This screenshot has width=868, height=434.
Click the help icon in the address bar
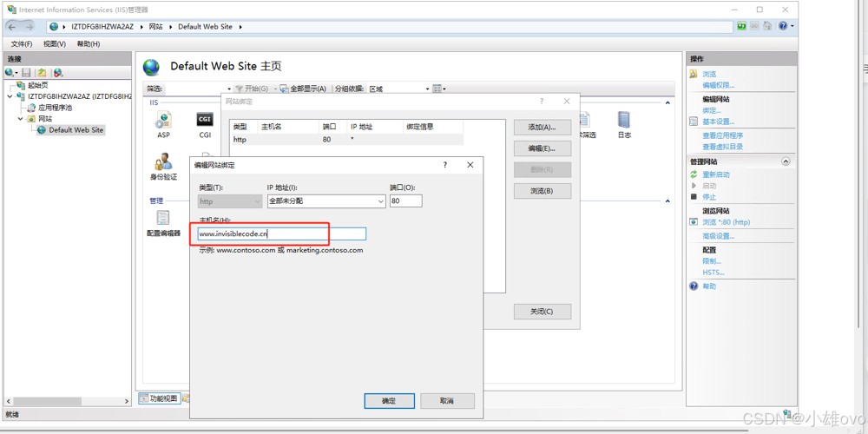coord(783,26)
